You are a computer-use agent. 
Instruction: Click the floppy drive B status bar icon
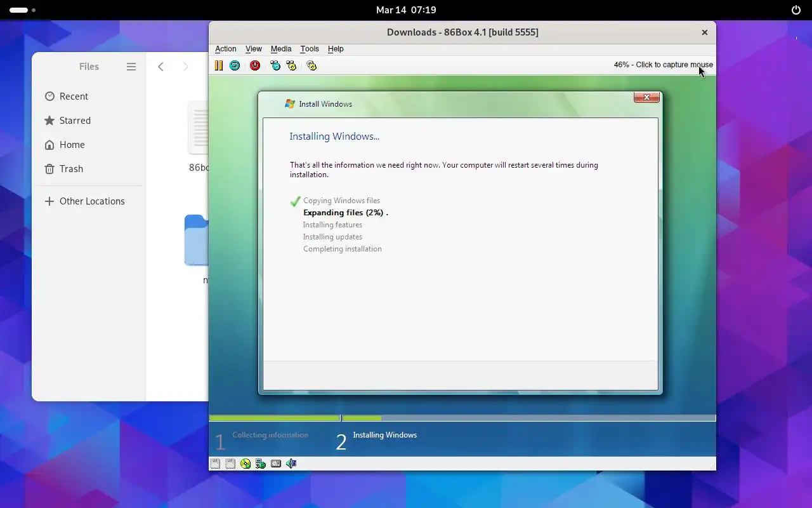coord(230,464)
